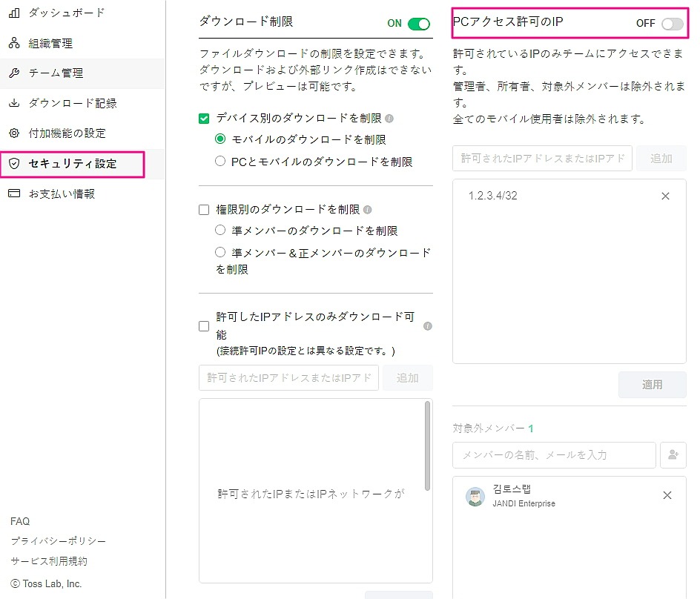Screen dimensions: 700x599
Task: Turn off the ダウンロード制限 toggle
Action: (x=419, y=24)
